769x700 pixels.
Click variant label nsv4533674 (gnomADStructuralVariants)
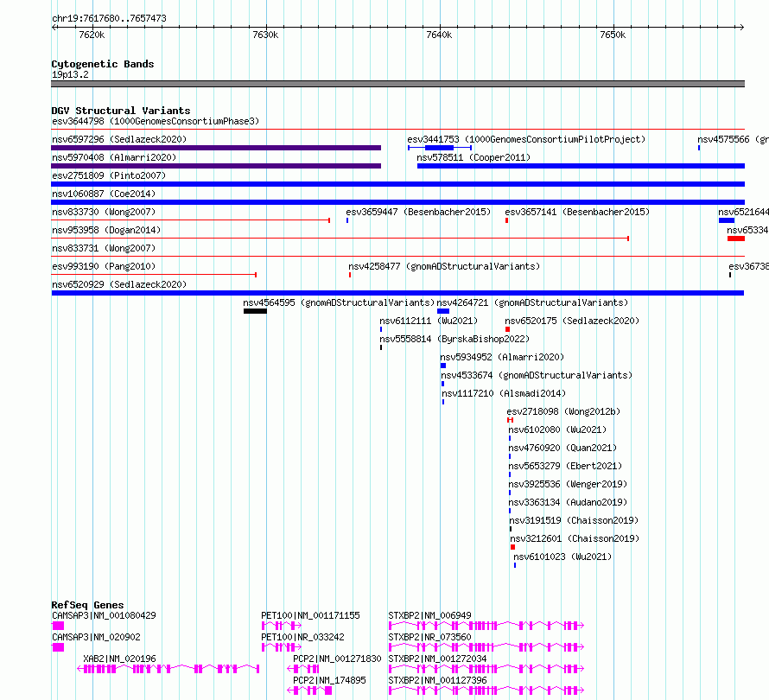[x=537, y=375]
